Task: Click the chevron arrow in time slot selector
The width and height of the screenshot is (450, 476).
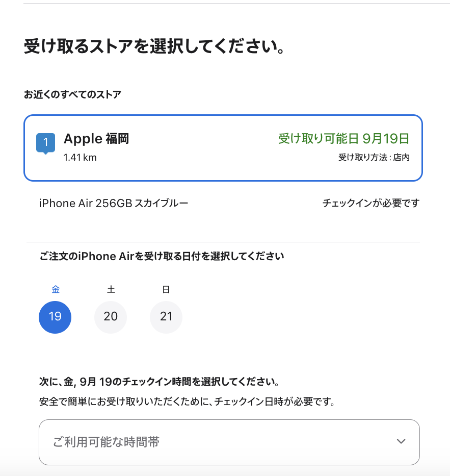Action: point(401,441)
